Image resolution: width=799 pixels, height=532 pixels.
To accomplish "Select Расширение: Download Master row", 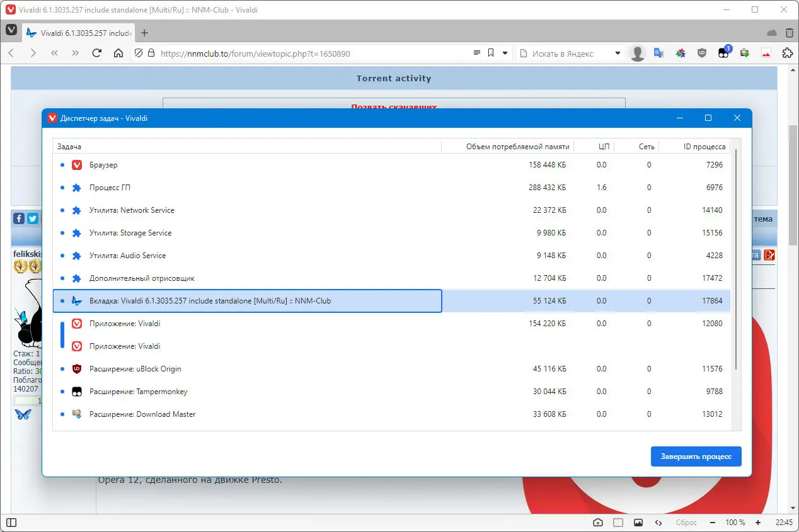I will point(391,414).
